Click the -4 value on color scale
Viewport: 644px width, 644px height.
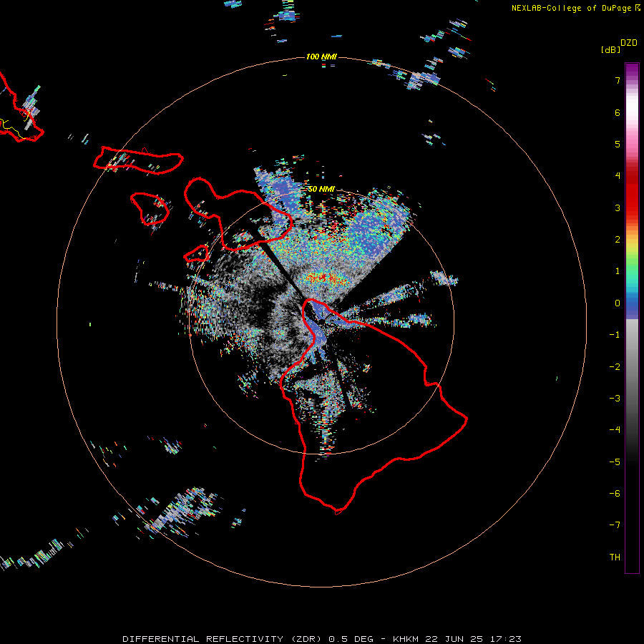(615, 429)
